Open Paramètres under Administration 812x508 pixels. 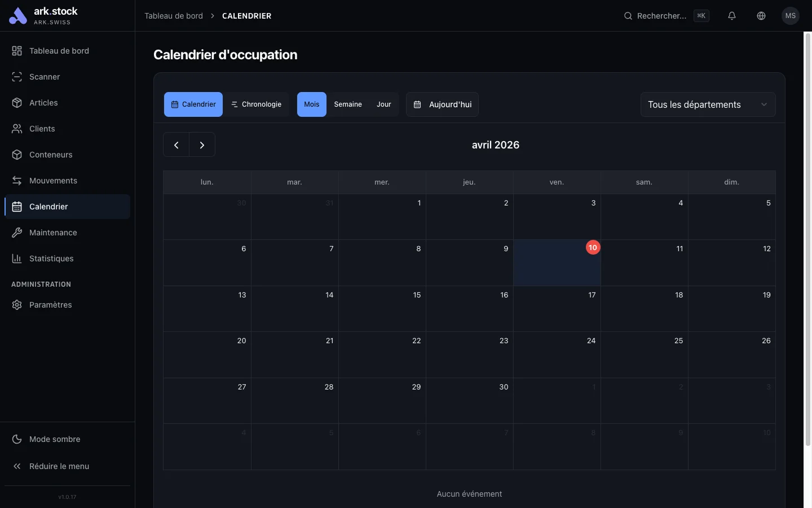pos(50,305)
